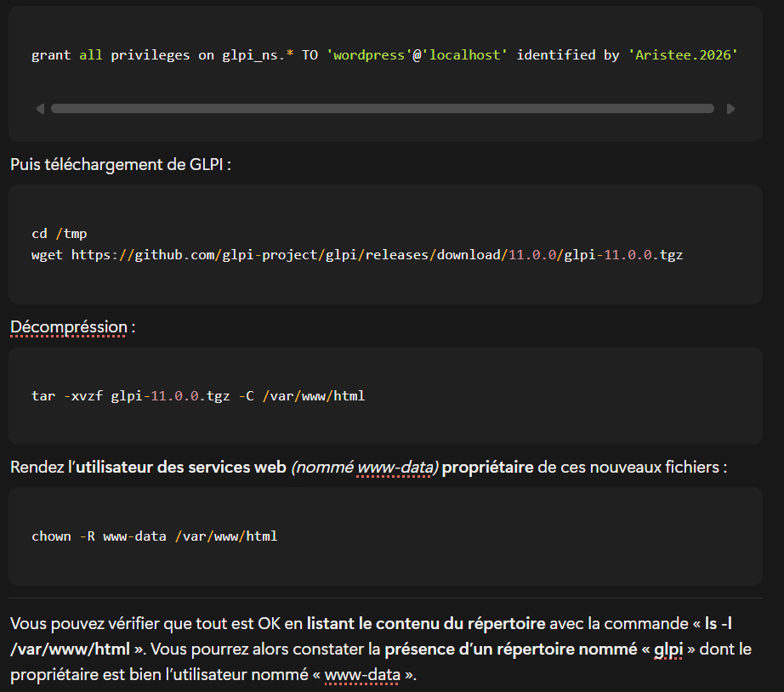Click the underlined word "Décompression"
Image resolution: width=784 pixels, height=692 pixels.
click(x=69, y=327)
